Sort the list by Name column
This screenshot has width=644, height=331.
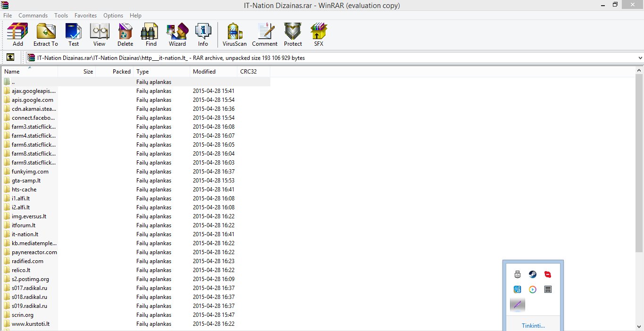[30, 72]
